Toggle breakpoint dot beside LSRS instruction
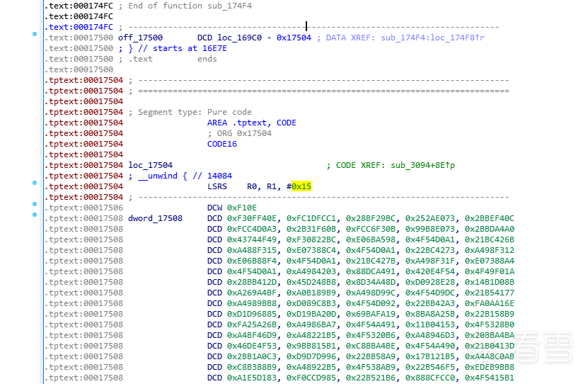The width and height of the screenshot is (588, 384). [35, 183]
